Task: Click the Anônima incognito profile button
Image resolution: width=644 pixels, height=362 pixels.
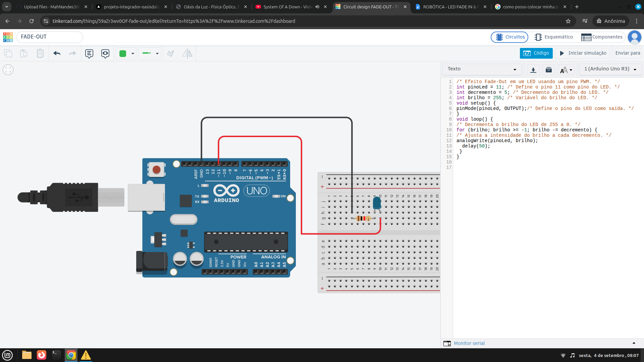Action: click(611, 21)
